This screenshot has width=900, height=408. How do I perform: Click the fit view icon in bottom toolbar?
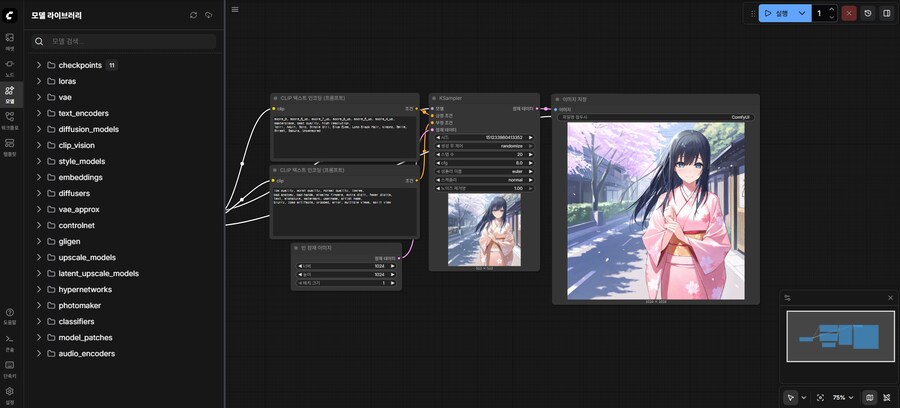[x=820, y=397]
